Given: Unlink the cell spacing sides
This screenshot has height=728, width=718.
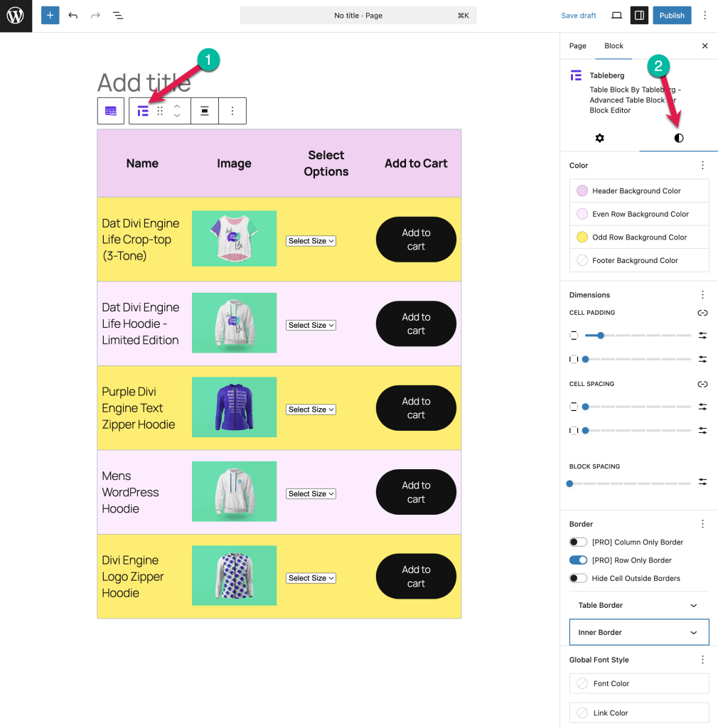Looking at the screenshot, I should [x=702, y=384].
